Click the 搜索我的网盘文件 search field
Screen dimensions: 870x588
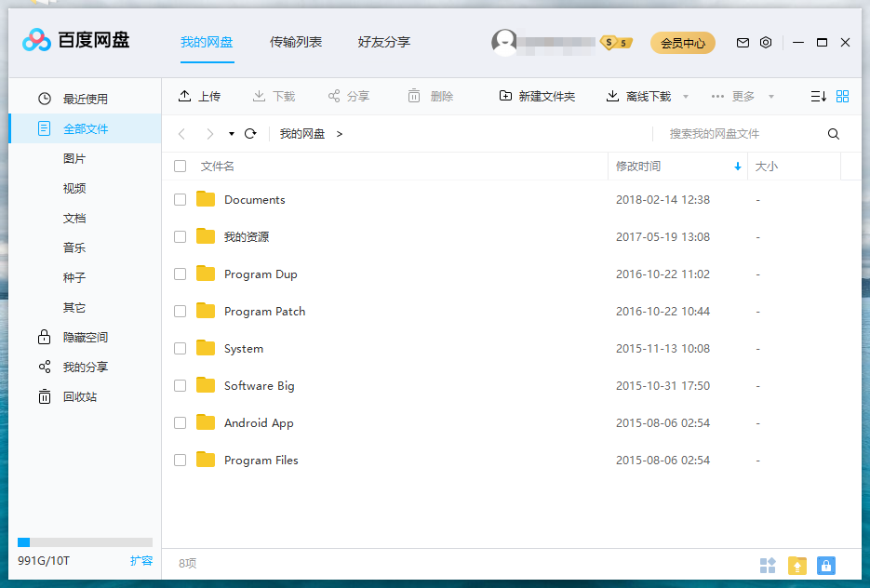click(740, 134)
